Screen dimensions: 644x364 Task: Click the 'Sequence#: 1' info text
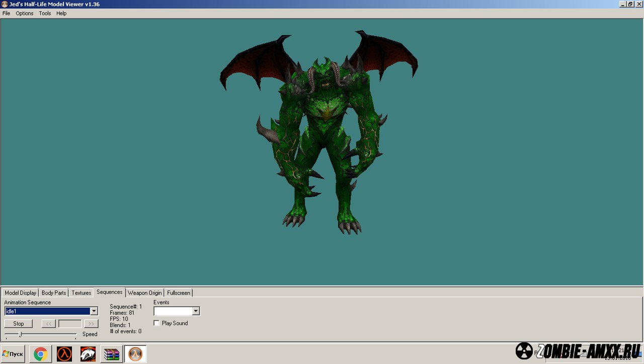click(x=126, y=307)
